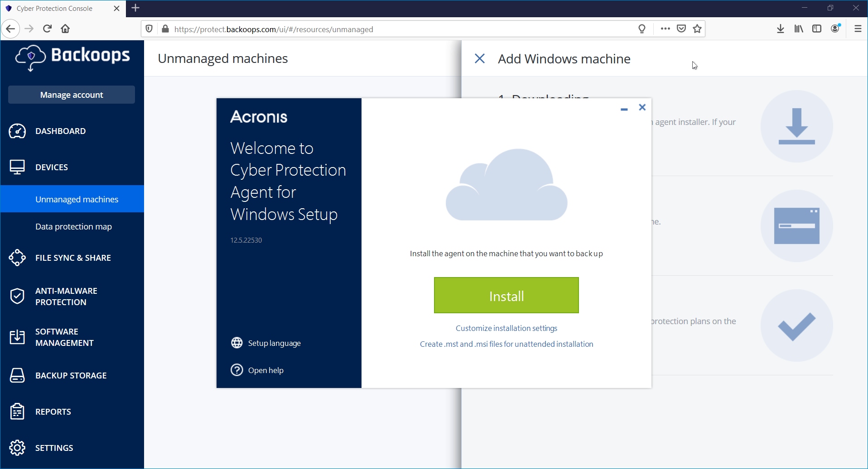Screen dimensions: 868x469
Task: Click the cloud illustration in setup dialog
Action: (506, 185)
